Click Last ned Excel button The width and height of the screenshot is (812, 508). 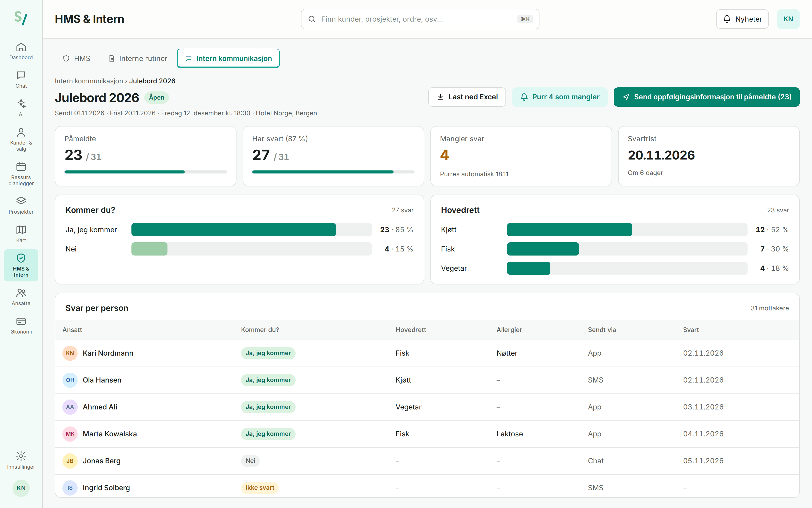click(467, 97)
